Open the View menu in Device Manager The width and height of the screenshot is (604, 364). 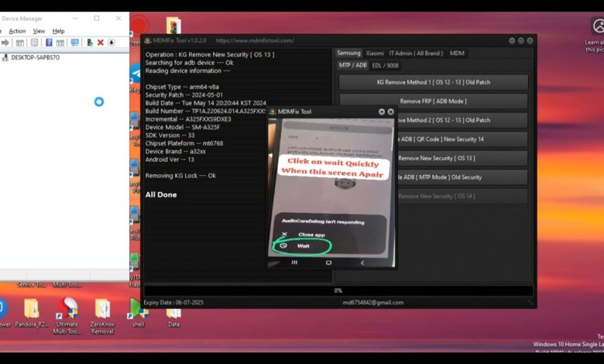tap(39, 31)
